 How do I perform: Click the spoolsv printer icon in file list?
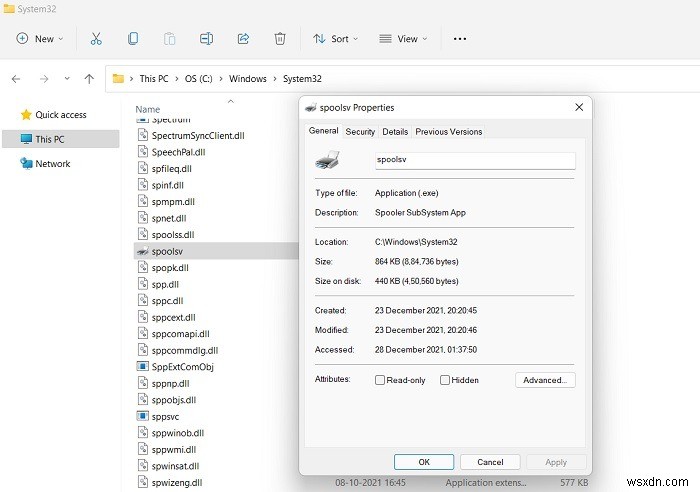click(x=142, y=251)
